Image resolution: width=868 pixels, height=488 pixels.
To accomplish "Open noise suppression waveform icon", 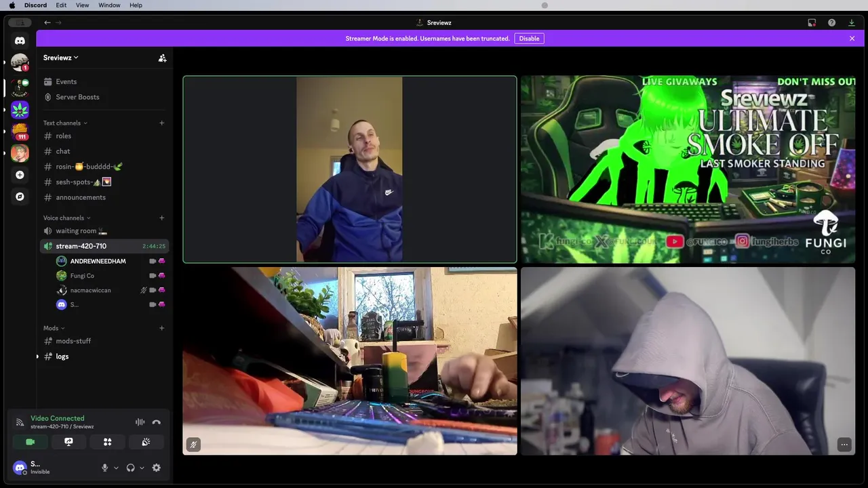I will point(140,422).
